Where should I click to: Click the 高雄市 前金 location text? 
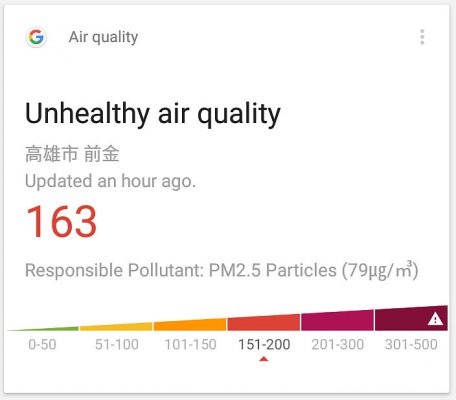72,154
